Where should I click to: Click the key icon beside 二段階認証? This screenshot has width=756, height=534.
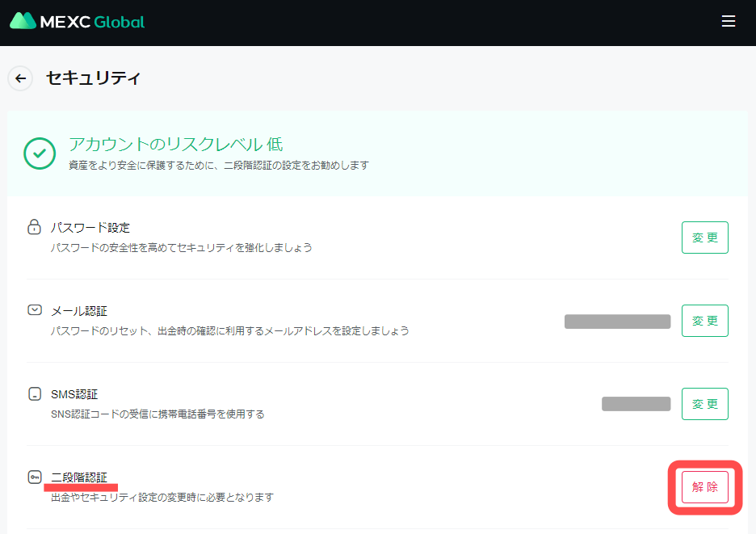pyautogui.click(x=35, y=477)
